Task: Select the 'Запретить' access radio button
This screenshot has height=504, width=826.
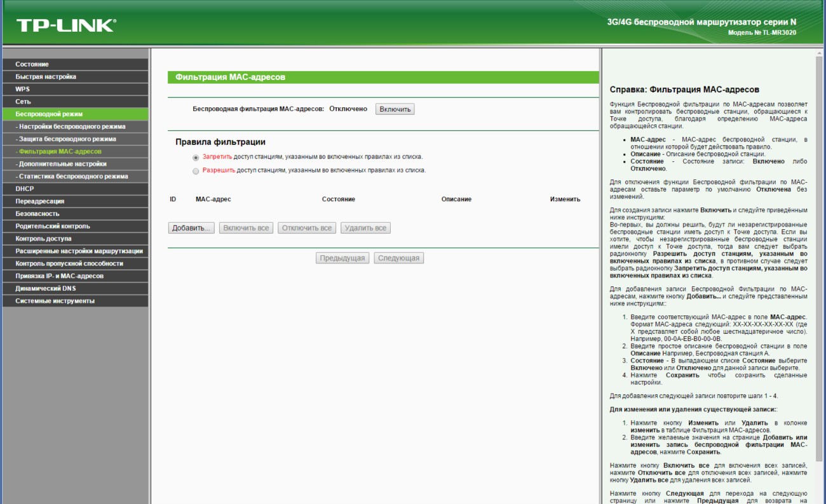Action: pyautogui.click(x=196, y=157)
